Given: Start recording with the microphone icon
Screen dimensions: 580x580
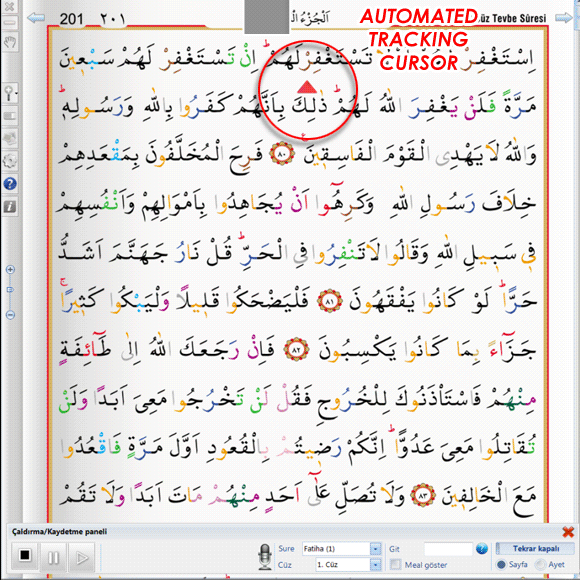Looking at the screenshot, I should (264, 556).
